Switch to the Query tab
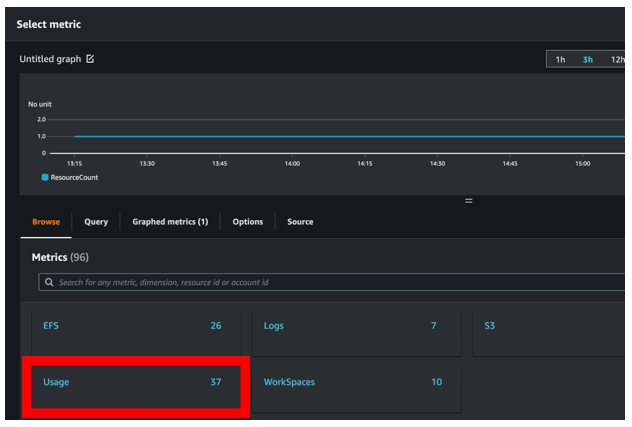The image size is (632, 427). (x=96, y=222)
